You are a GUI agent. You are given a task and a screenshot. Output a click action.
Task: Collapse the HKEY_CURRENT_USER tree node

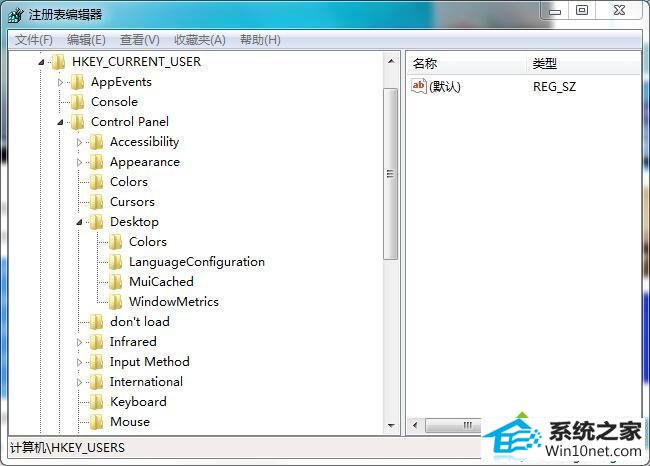(x=41, y=62)
